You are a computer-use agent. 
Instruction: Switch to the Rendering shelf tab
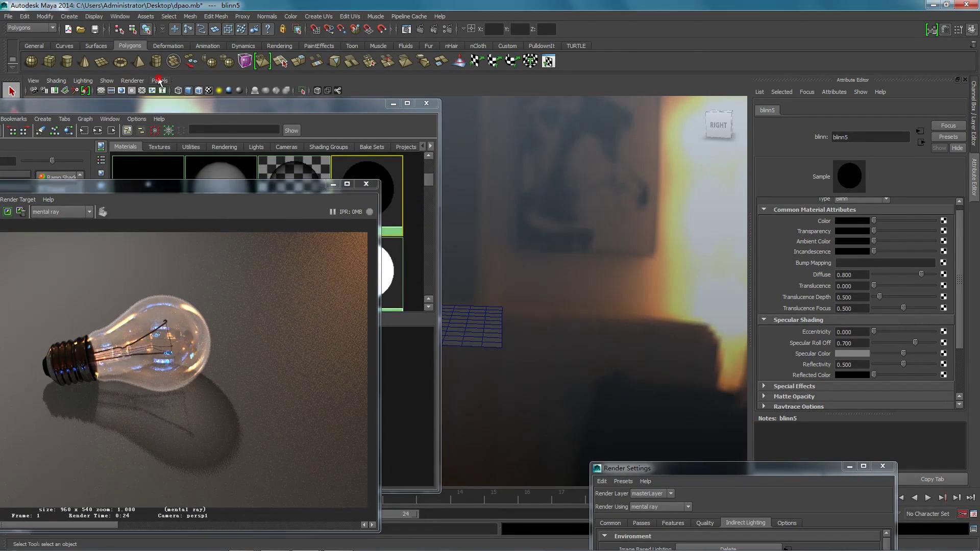coord(279,46)
